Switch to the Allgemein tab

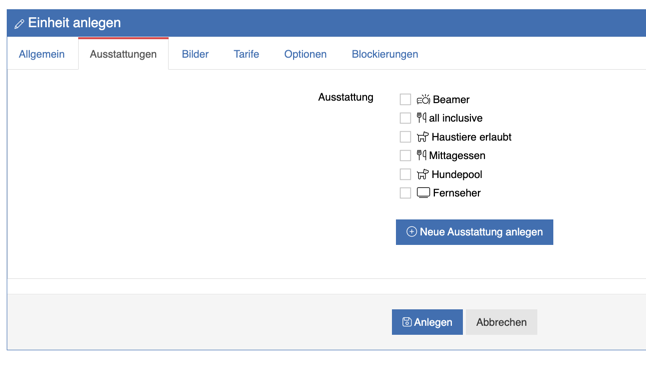(42, 54)
